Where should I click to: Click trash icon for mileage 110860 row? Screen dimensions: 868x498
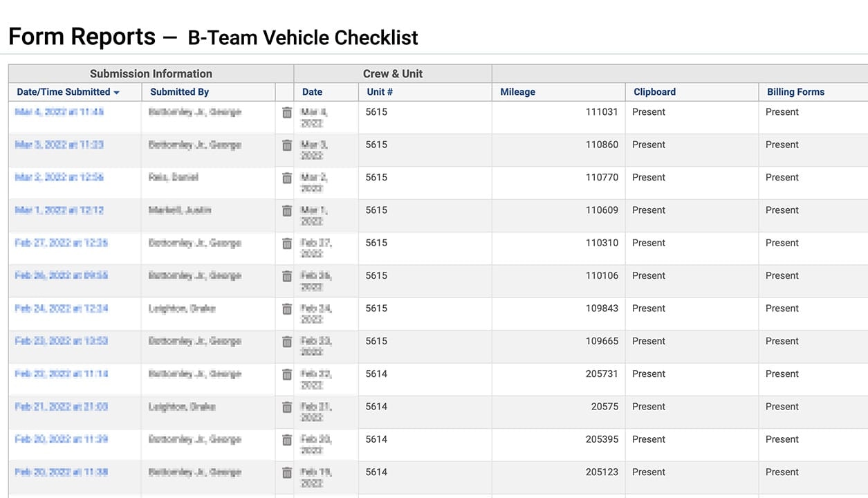pyautogui.click(x=287, y=145)
